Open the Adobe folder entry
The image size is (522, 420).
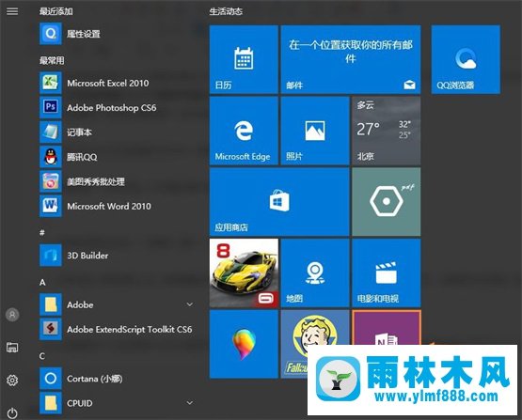[x=117, y=304]
